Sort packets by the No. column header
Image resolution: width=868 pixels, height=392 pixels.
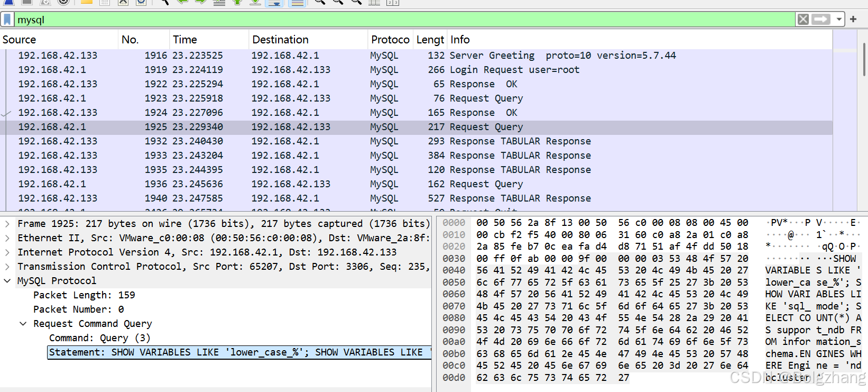click(x=144, y=40)
